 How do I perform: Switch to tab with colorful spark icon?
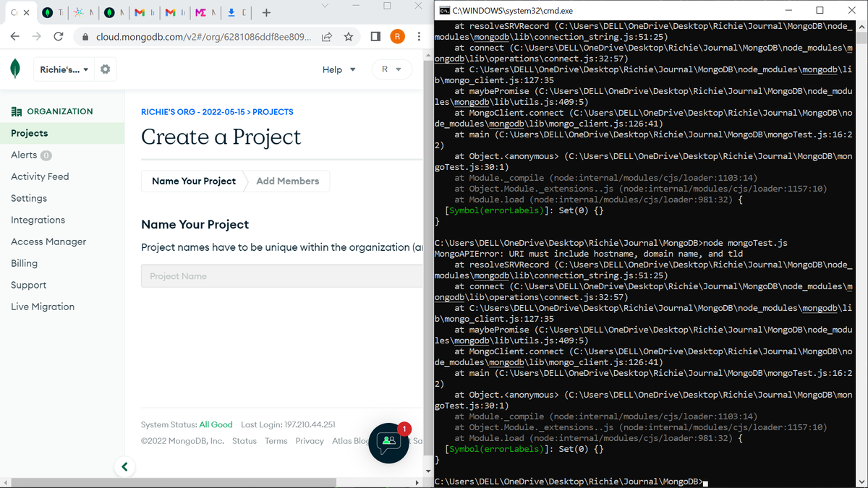coord(80,13)
